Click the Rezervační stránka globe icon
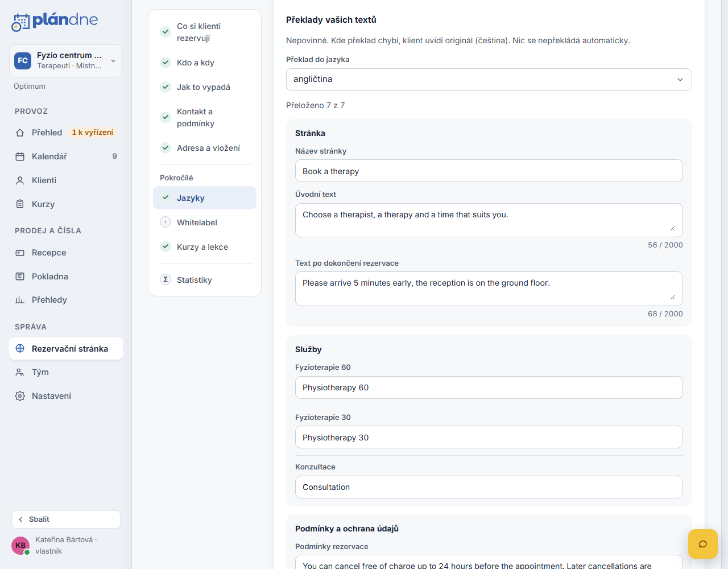This screenshot has height=569, width=728. [20, 348]
